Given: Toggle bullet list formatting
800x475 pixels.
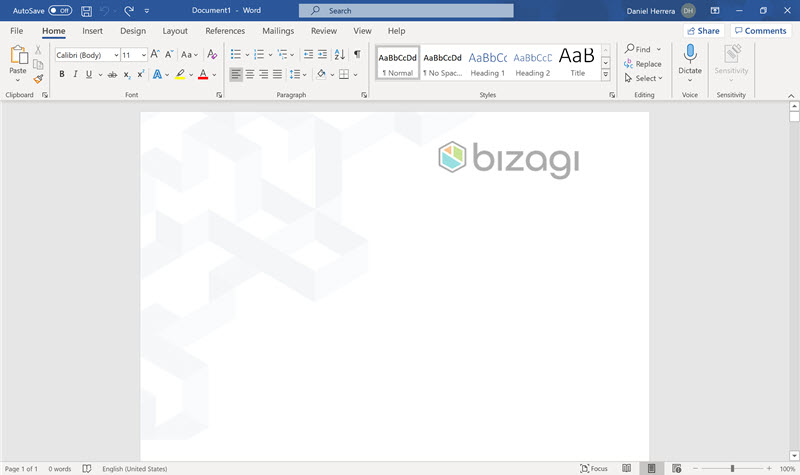Looking at the screenshot, I should click(236, 54).
